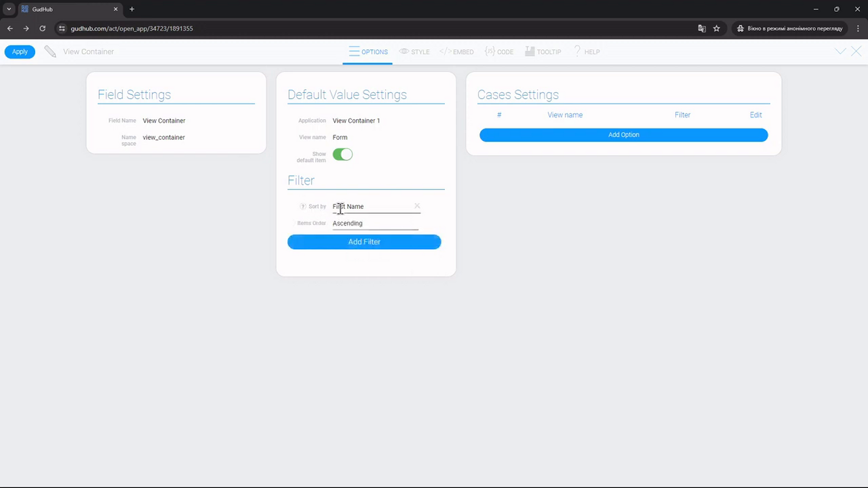The width and height of the screenshot is (868, 488).
Task: Open the Sort by First Name dropdown
Action: point(373,207)
